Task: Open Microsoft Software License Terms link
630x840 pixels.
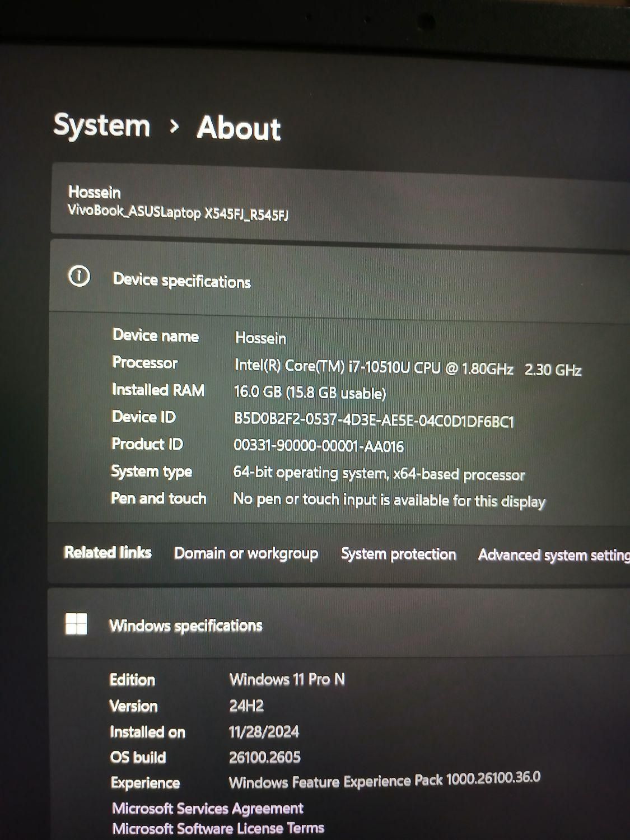Action: click(218, 828)
